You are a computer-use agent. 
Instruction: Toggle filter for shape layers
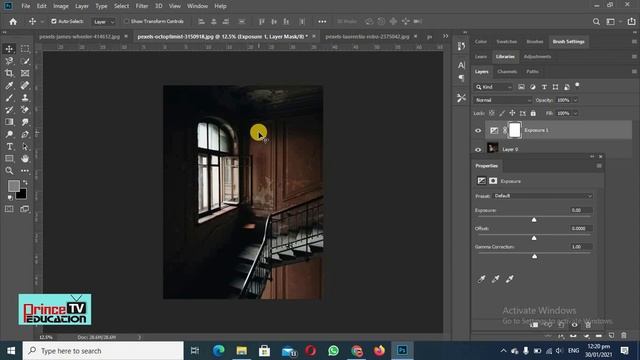tap(556, 87)
